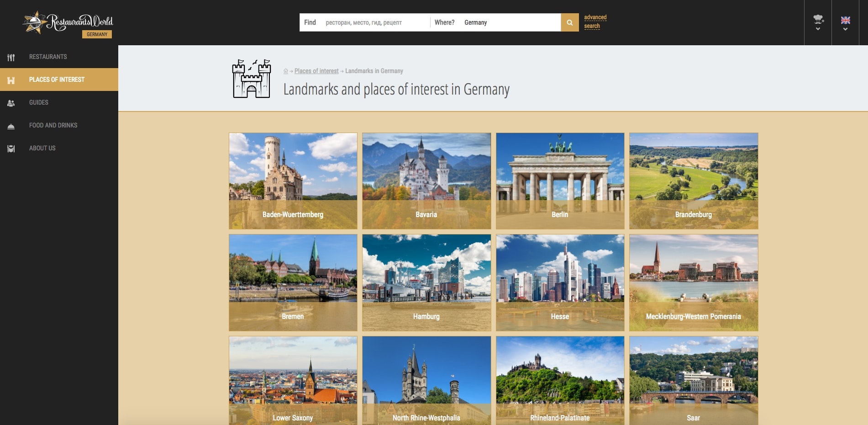Viewport: 868px width, 425px height.
Task: Click inside the Find search field
Action: tap(374, 22)
